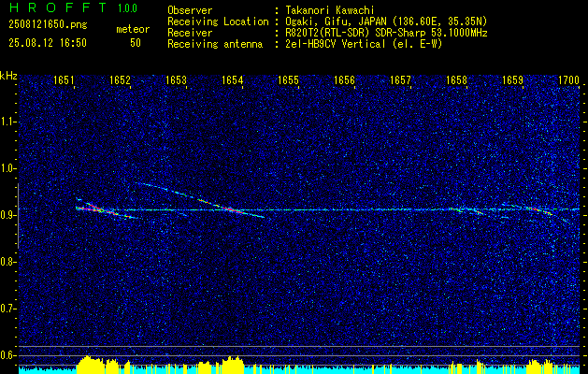Click receiver text R820T2(RTL-SDR) SDR-Sharp 53.1000MHz

click(x=386, y=33)
